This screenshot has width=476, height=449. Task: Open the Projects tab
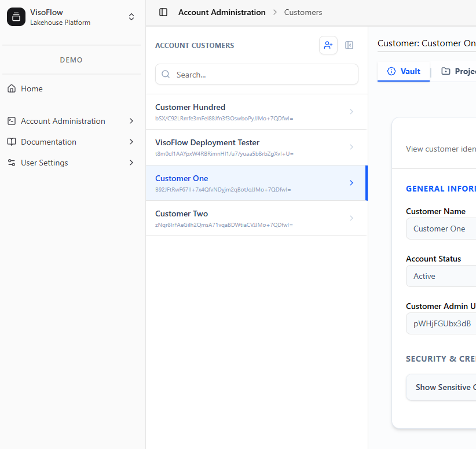[x=458, y=71]
